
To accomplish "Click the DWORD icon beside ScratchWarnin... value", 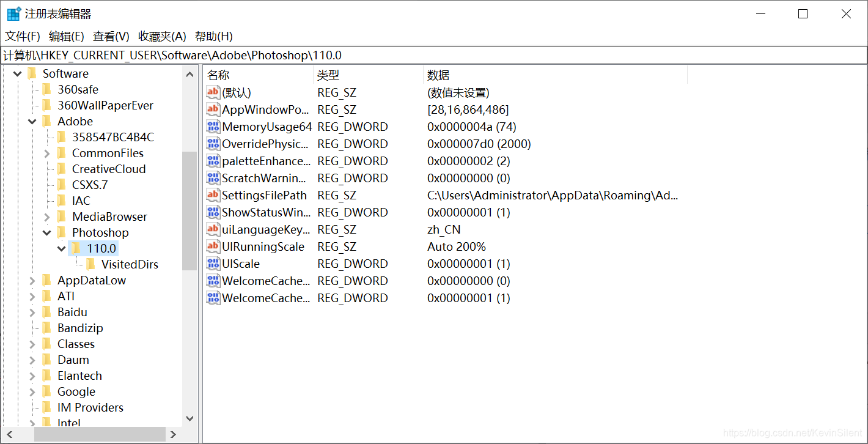I will point(213,178).
